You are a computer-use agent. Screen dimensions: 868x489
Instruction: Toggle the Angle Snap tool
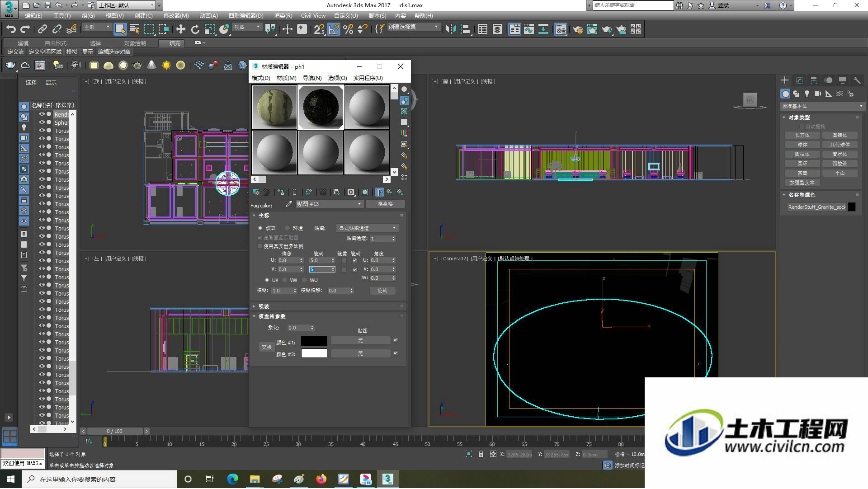[334, 29]
